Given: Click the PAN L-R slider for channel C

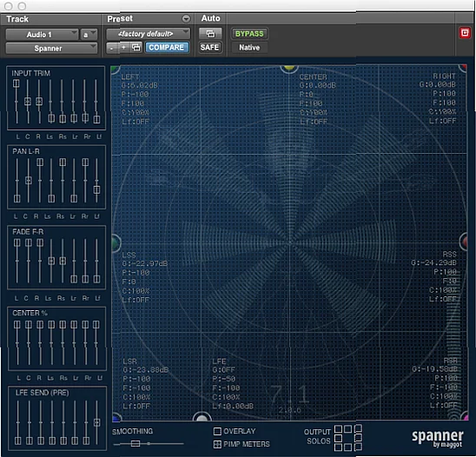Looking at the screenshot, I should [x=29, y=181].
